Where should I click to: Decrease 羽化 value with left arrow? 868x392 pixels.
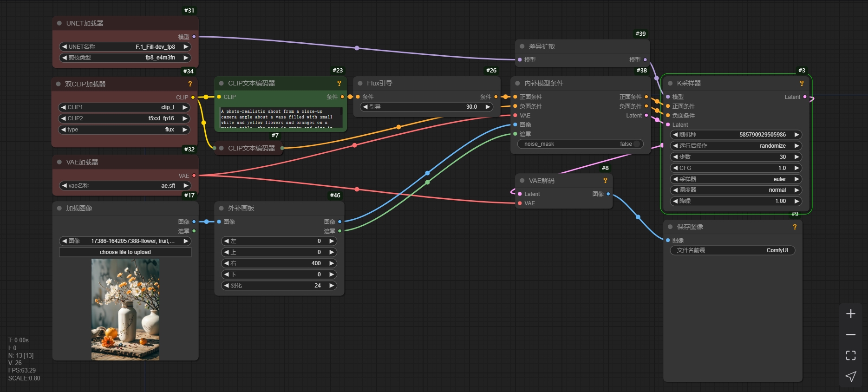pos(226,286)
